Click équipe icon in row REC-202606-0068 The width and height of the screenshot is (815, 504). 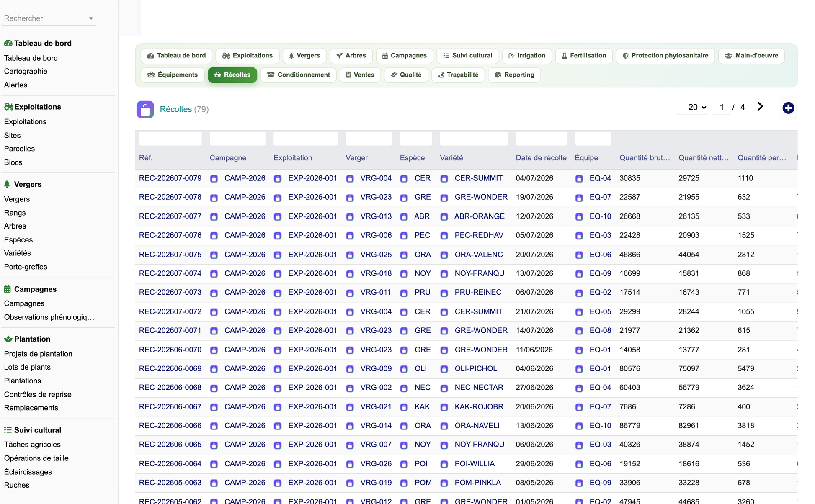[x=579, y=388]
